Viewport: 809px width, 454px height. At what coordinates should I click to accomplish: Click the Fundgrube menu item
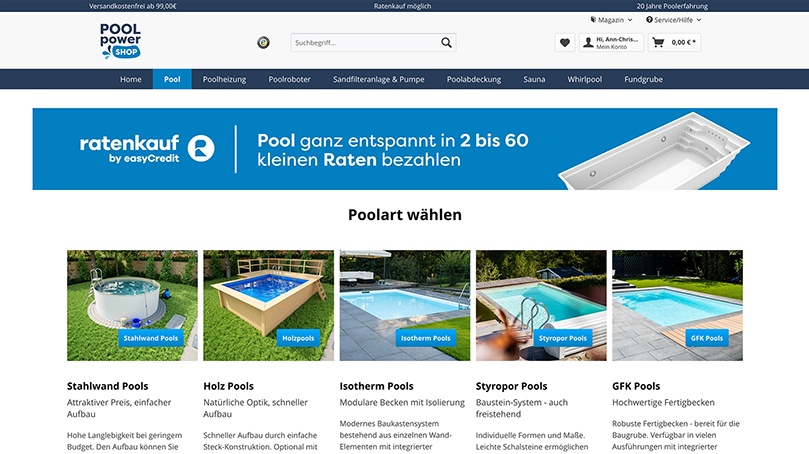643,79
